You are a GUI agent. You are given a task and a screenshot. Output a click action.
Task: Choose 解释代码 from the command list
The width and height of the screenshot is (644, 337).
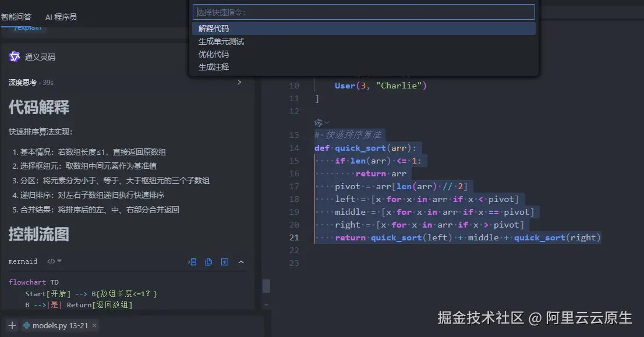coord(364,29)
